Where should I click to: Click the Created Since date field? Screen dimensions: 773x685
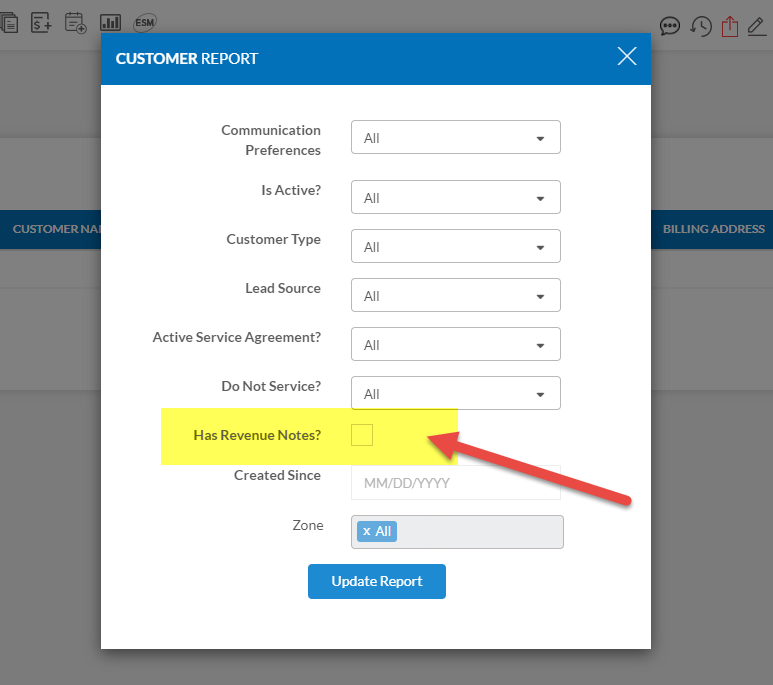pyautogui.click(x=455, y=483)
